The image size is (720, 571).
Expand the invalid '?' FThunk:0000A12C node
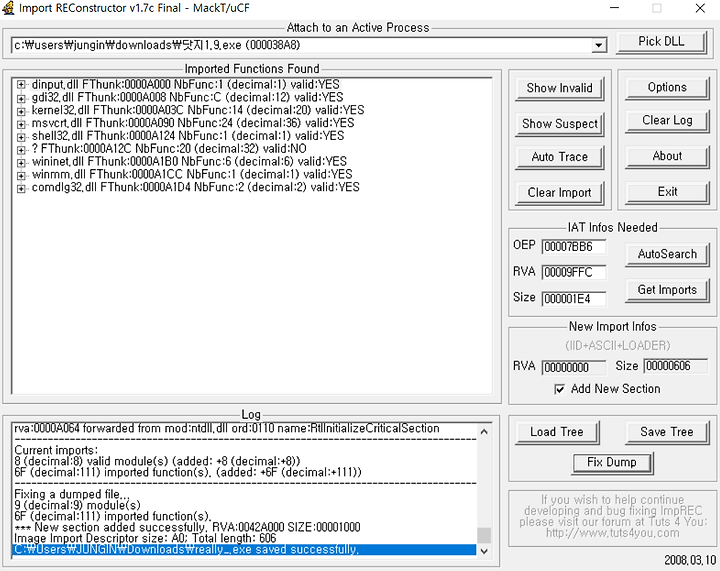click(x=21, y=149)
